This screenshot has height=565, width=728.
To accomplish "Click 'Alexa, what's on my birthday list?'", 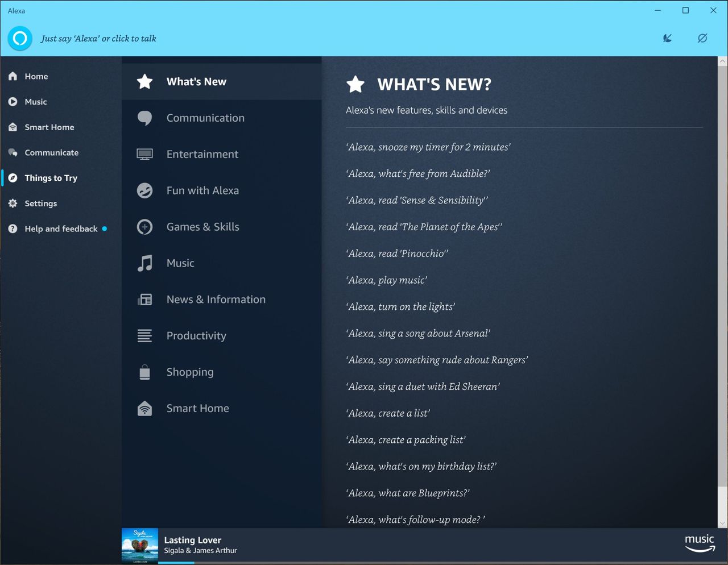I will click(x=421, y=467).
